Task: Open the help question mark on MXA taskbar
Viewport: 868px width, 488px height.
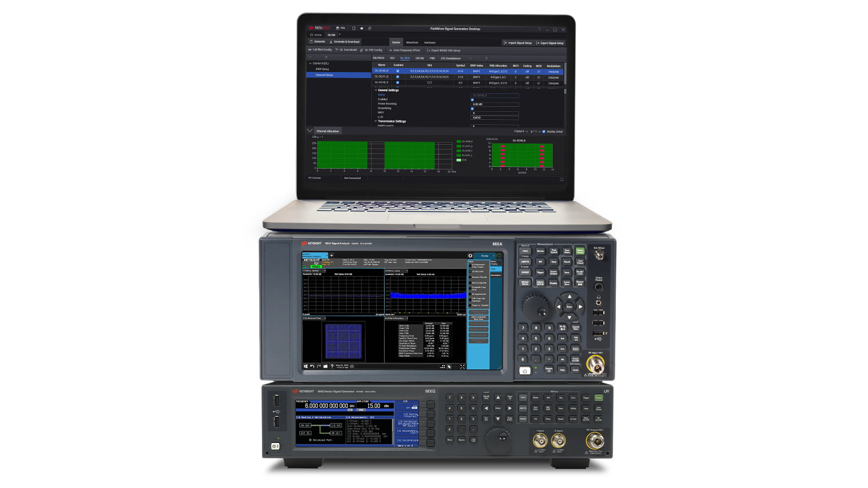Action: click(x=332, y=367)
